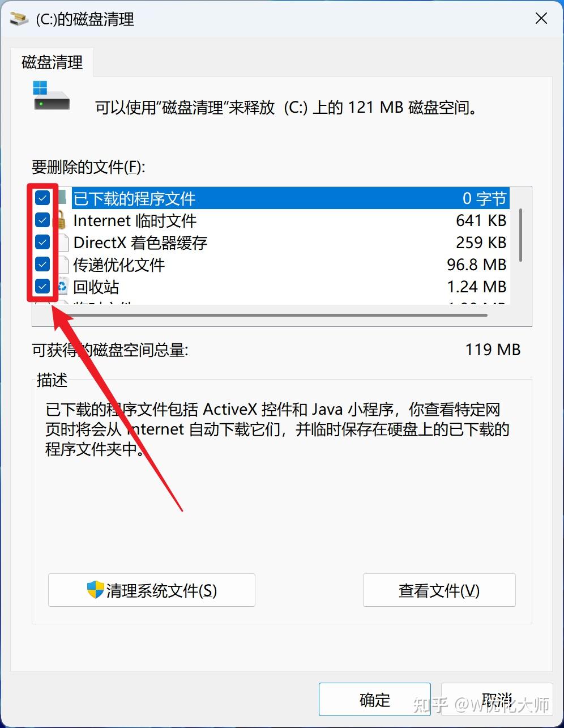Screen dimensions: 564x728
Task: Toggle the DirectX 着色器缓存 checkbox
Action: (x=42, y=242)
